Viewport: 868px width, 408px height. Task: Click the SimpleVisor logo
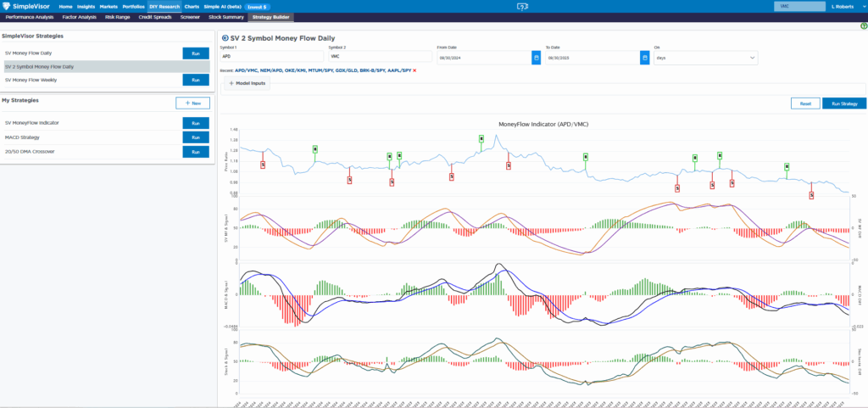click(x=28, y=6)
